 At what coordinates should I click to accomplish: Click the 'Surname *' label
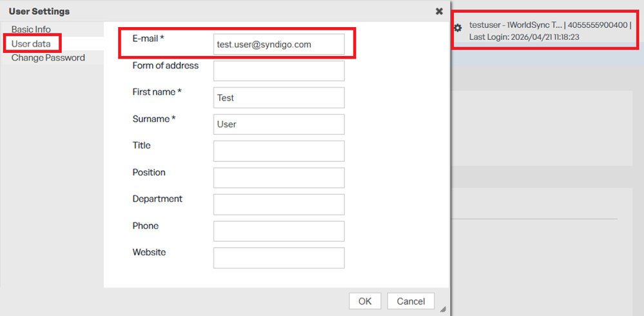[x=154, y=119]
